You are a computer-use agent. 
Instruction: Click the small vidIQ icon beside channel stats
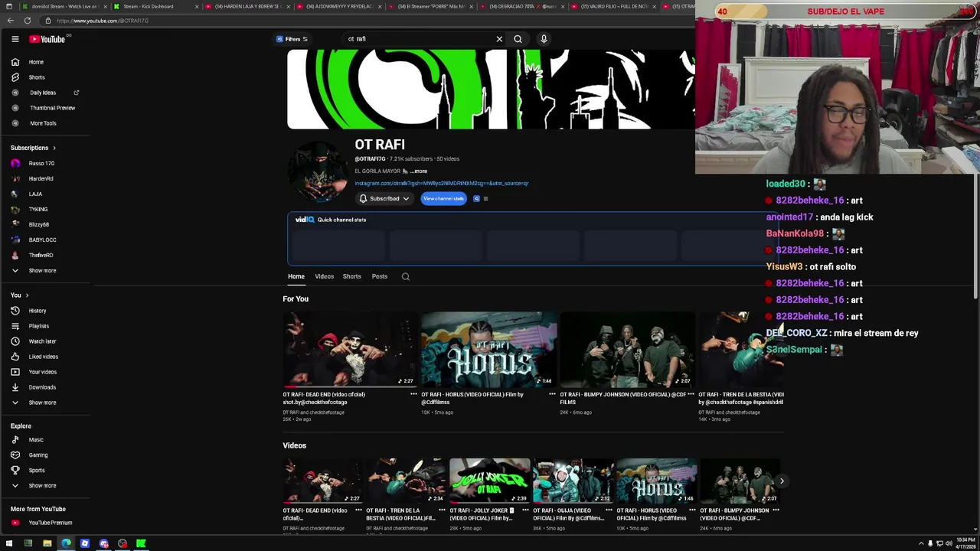pyautogui.click(x=476, y=199)
